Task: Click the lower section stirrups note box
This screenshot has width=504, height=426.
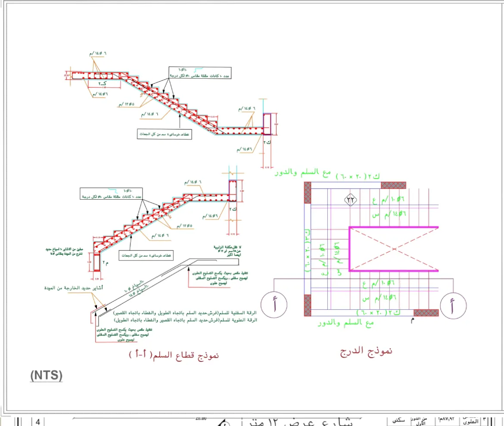Action: (111, 193)
